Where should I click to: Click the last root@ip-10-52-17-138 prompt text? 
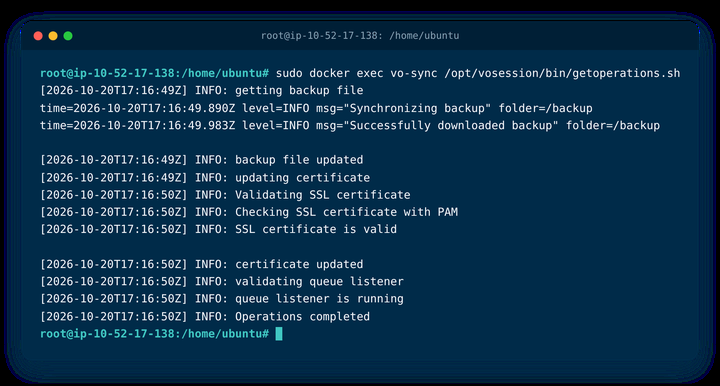[x=154, y=334]
